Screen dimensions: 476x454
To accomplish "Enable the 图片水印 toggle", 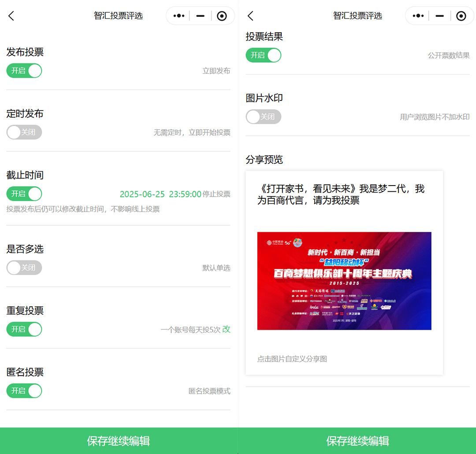I will (x=263, y=117).
